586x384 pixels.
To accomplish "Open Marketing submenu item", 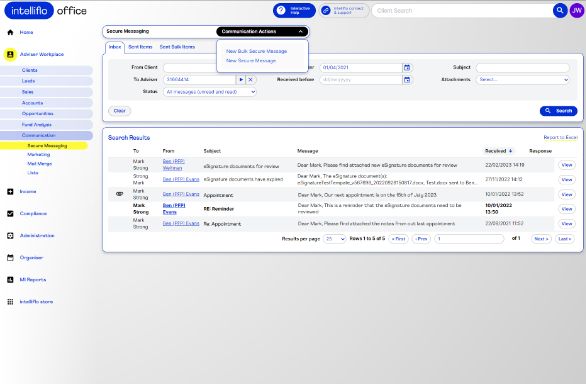I will click(x=38, y=154).
